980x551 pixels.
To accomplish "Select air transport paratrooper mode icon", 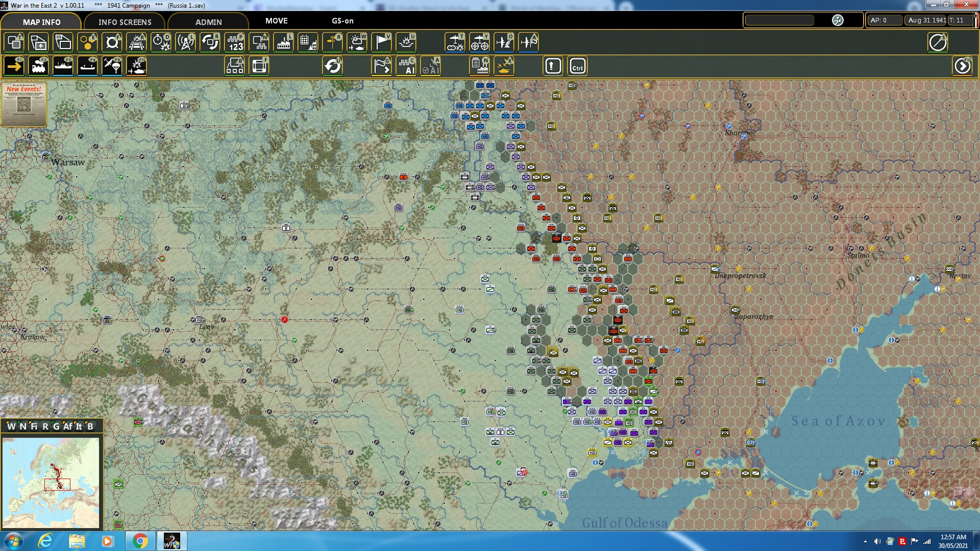I will (x=112, y=66).
